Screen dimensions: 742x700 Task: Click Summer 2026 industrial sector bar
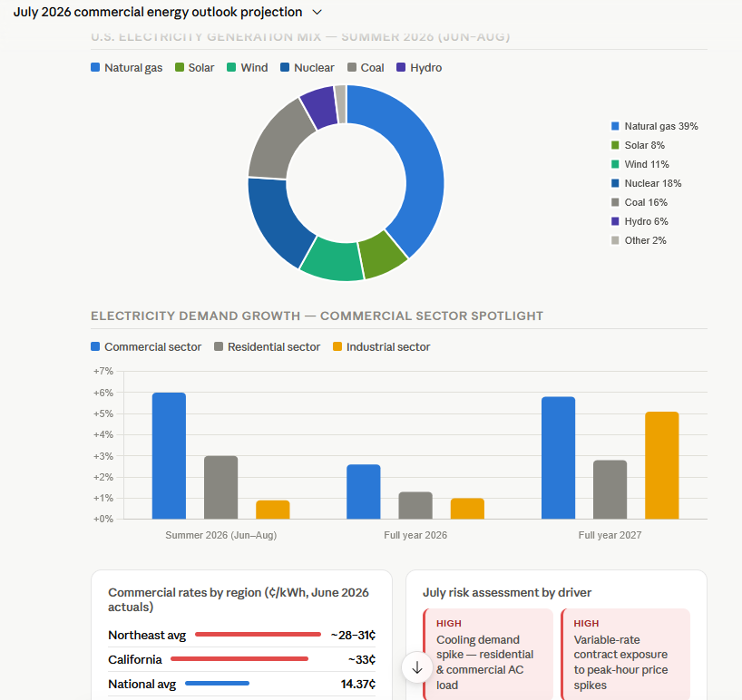point(273,510)
